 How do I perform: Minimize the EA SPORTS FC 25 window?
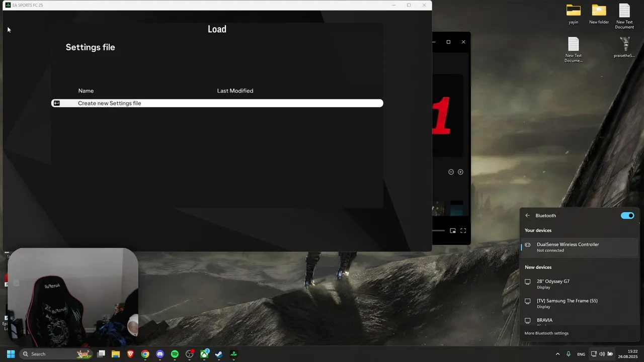tap(393, 5)
